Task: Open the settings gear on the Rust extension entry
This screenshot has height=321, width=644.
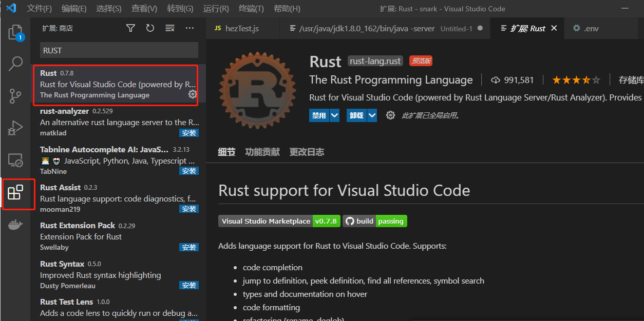Action: coord(192,94)
